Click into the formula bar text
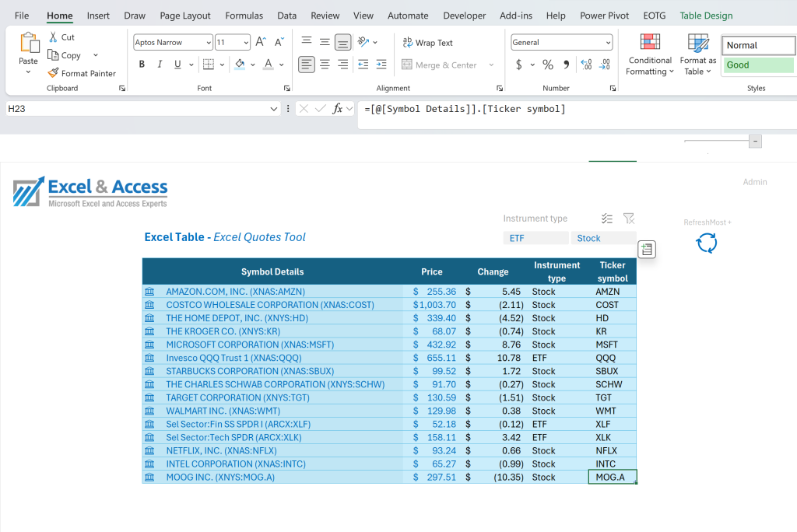Screen dimensions: 797x532 point(465,109)
